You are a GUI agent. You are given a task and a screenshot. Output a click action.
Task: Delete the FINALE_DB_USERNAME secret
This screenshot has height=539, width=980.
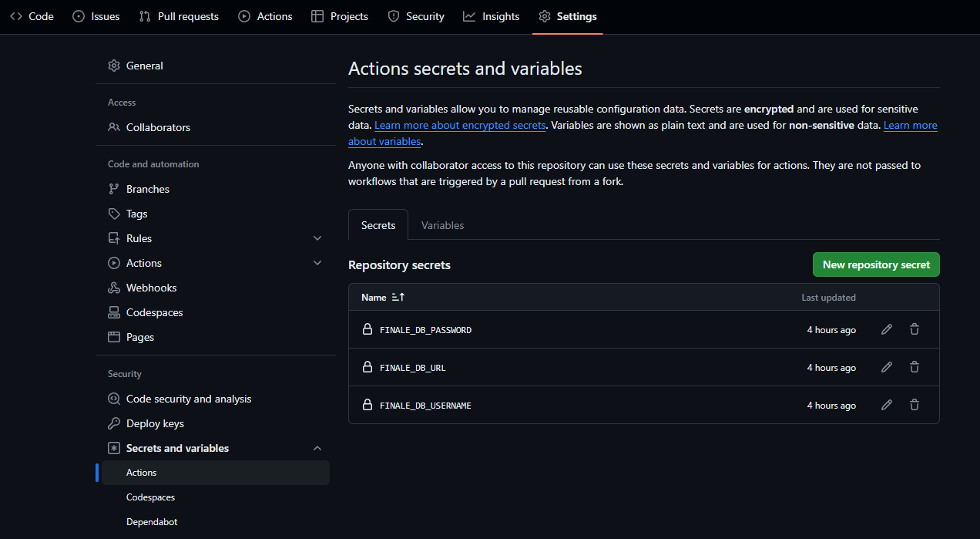point(915,405)
